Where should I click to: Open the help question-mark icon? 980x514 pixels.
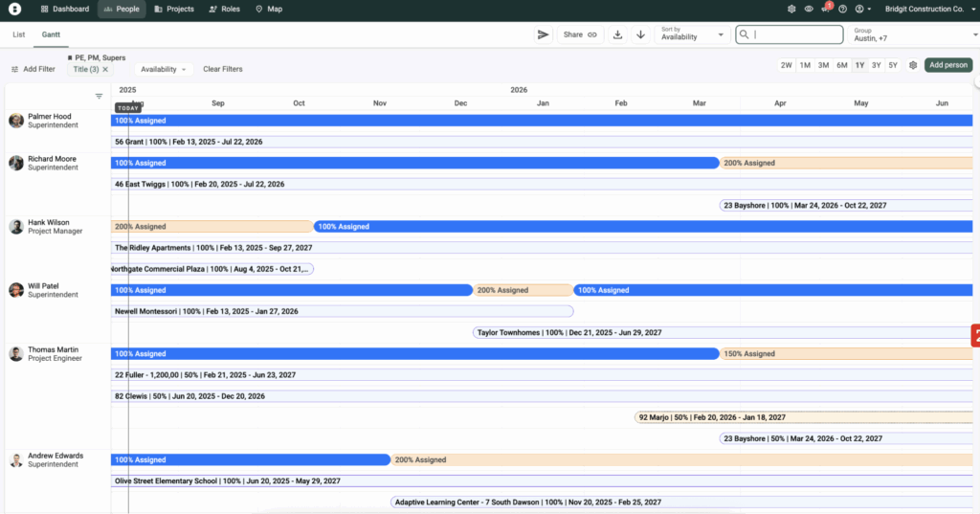[842, 9]
